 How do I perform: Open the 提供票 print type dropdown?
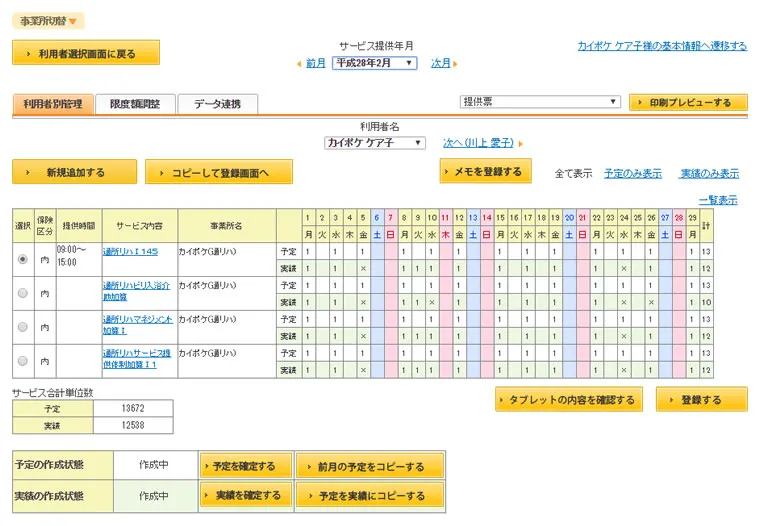pos(540,102)
